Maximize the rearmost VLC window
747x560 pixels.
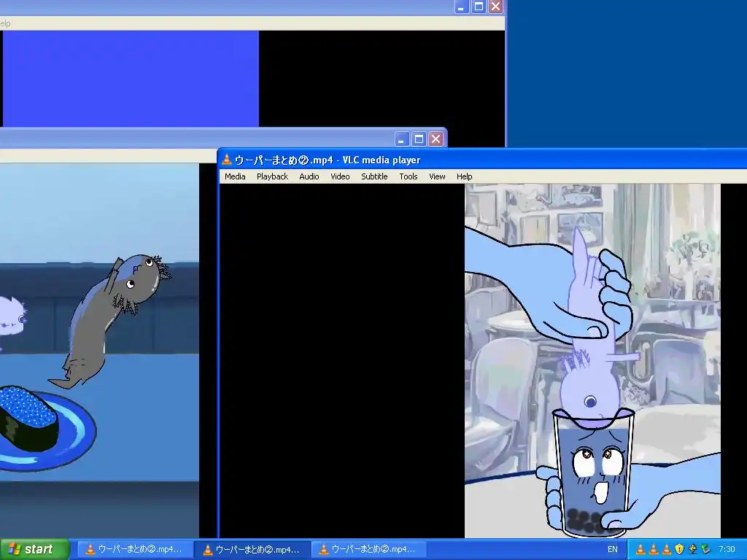point(479,7)
